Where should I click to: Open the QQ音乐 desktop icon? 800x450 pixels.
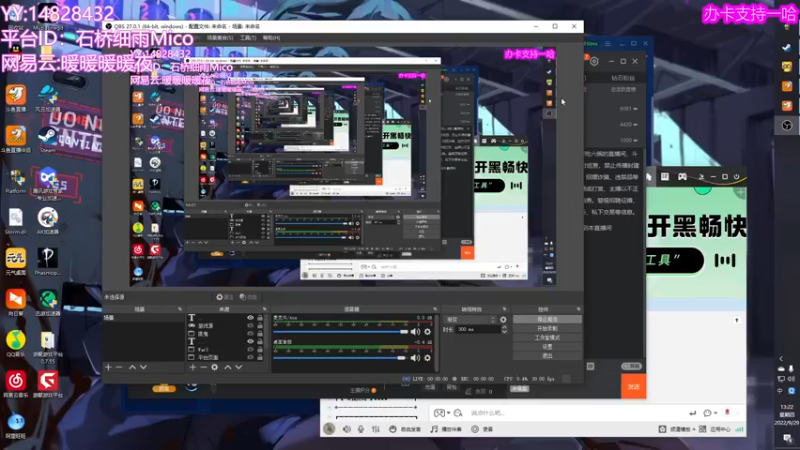(16, 343)
